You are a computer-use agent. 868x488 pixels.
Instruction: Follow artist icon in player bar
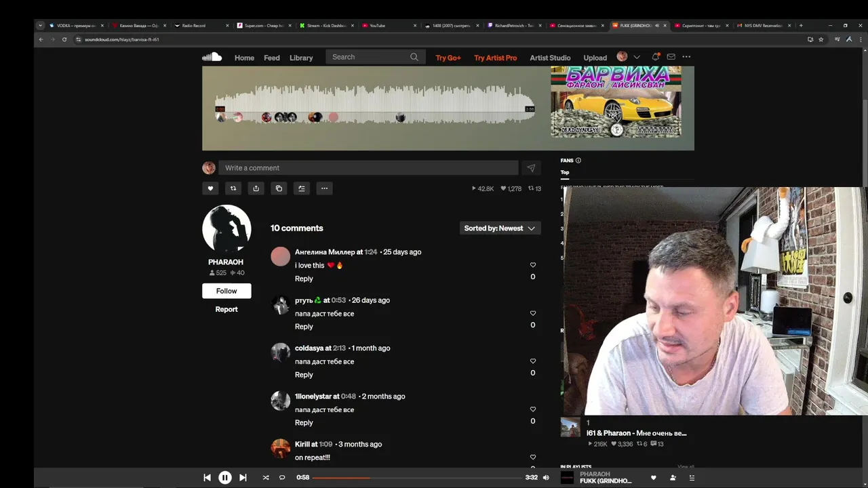tap(673, 478)
